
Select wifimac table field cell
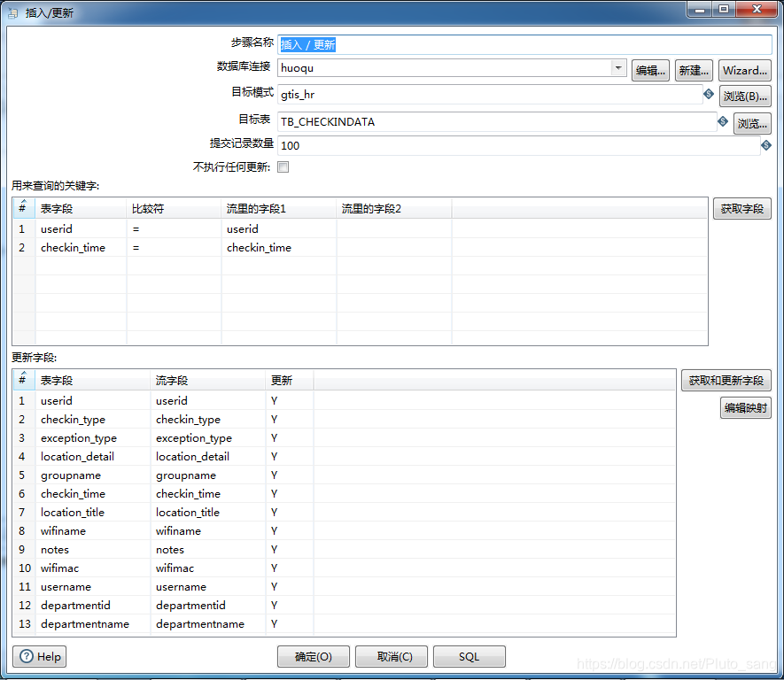(x=92, y=568)
